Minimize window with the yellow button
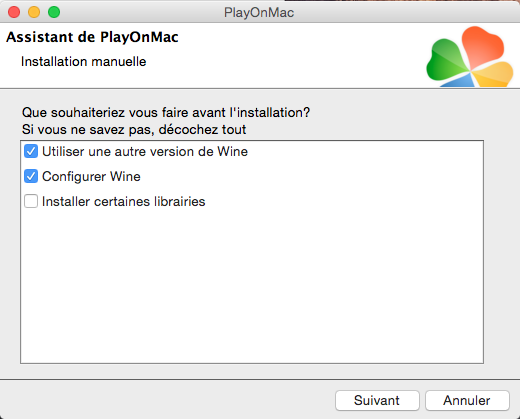 (x=34, y=12)
